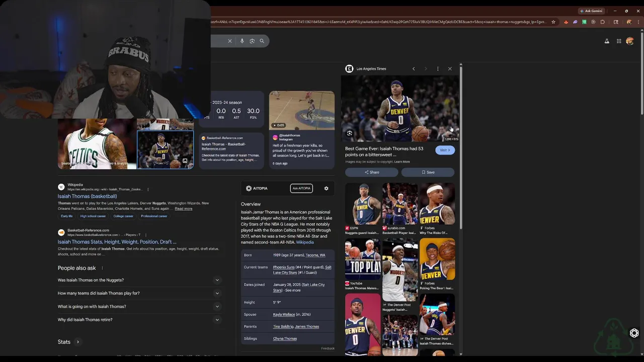Click the Chrome profile avatar in toolbar
Image resolution: width=644 pixels, height=362 pixels.
pos(629,22)
